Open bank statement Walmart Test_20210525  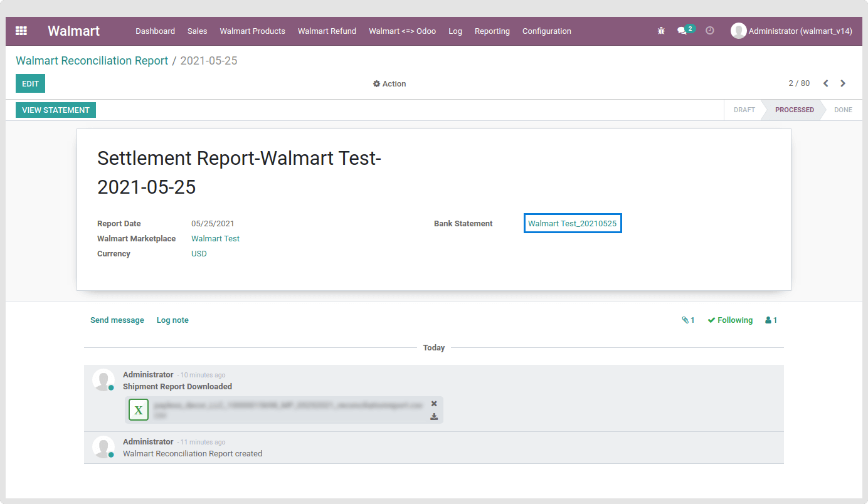click(572, 224)
